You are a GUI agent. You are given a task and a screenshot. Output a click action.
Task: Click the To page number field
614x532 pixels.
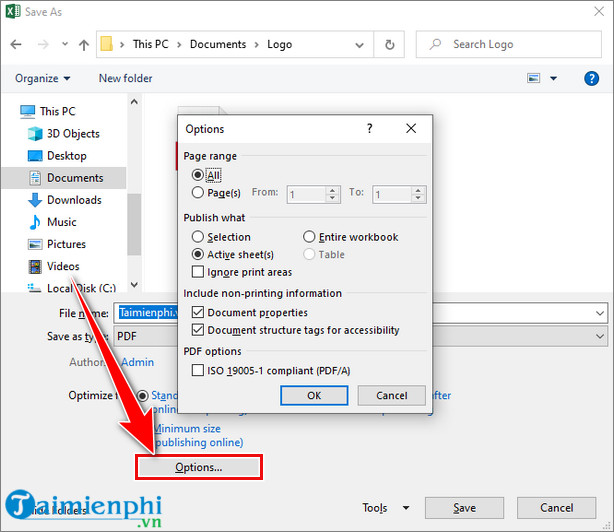392,194
